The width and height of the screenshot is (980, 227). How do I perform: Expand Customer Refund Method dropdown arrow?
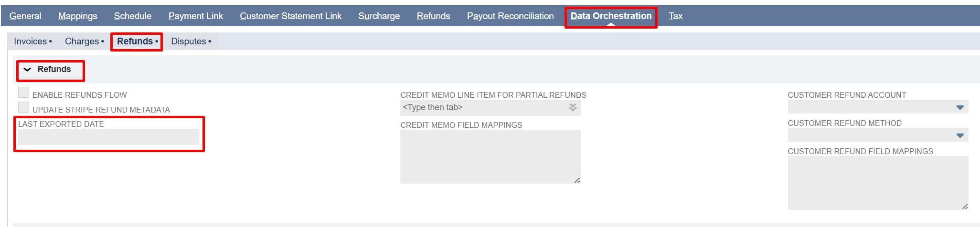pyautogui.click(x=960, y=136)
